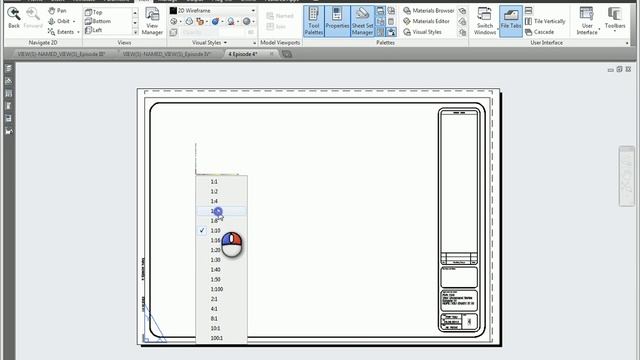Click the bottom icon in the left sidebar
Viewport: 640px width, 360px height.
[9, 131]
